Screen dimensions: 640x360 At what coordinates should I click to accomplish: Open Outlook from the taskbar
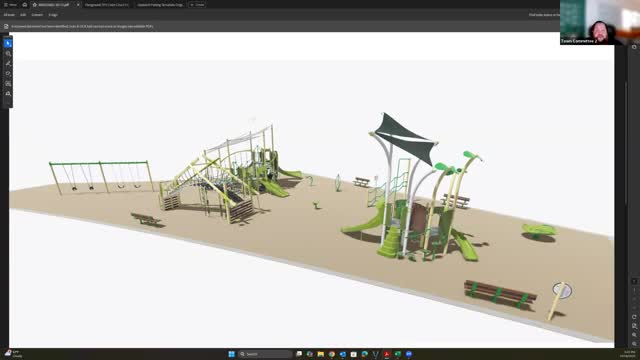coord(343,354)
